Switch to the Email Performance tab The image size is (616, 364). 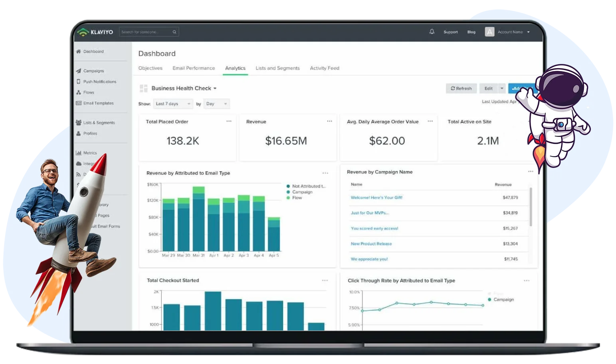point(194,68)
